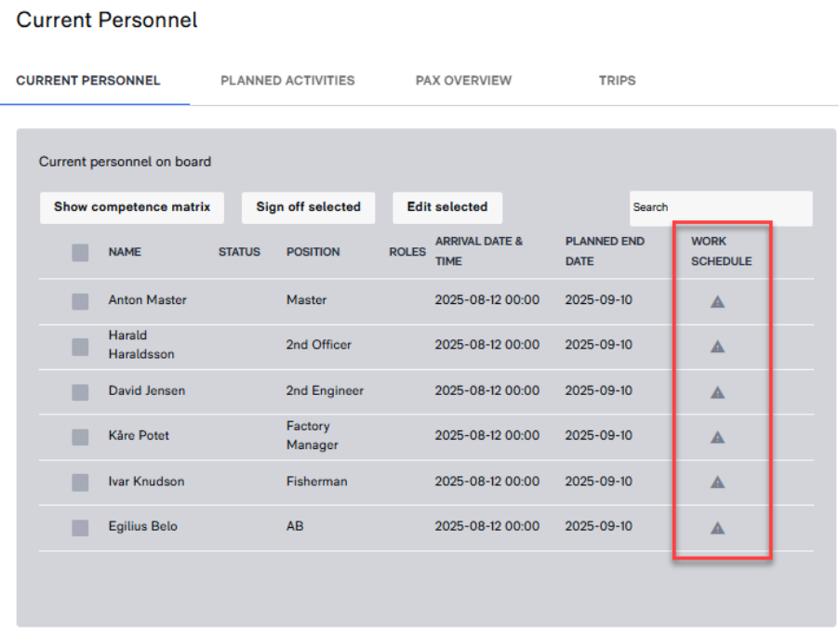840x633 pixels.
Task: Open the Pax Overview tab
Action: [463, 80]
